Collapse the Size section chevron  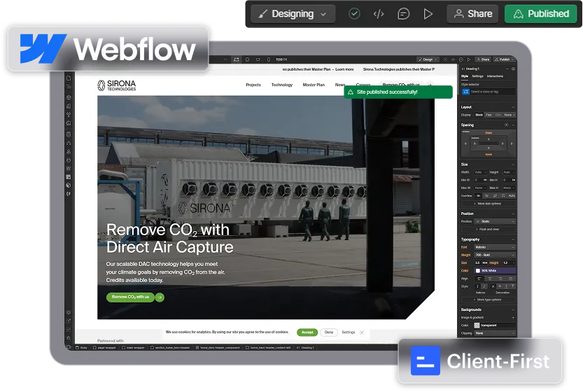(x=513, y=164)
